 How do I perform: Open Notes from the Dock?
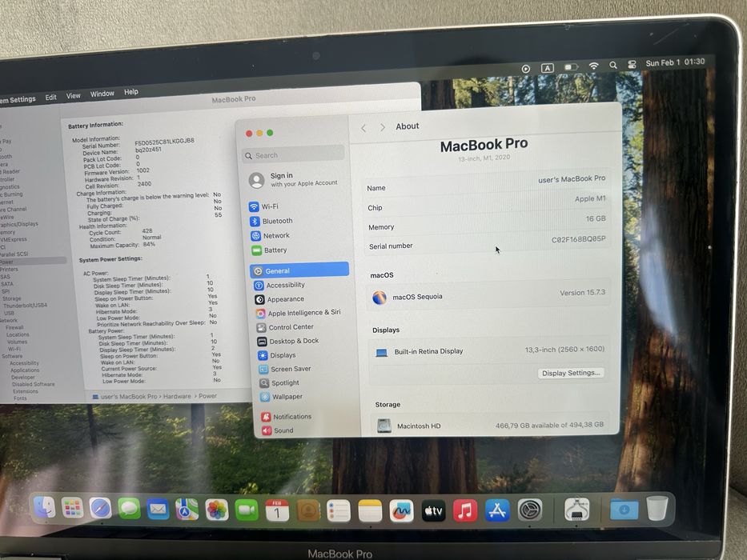click(370, 511)
